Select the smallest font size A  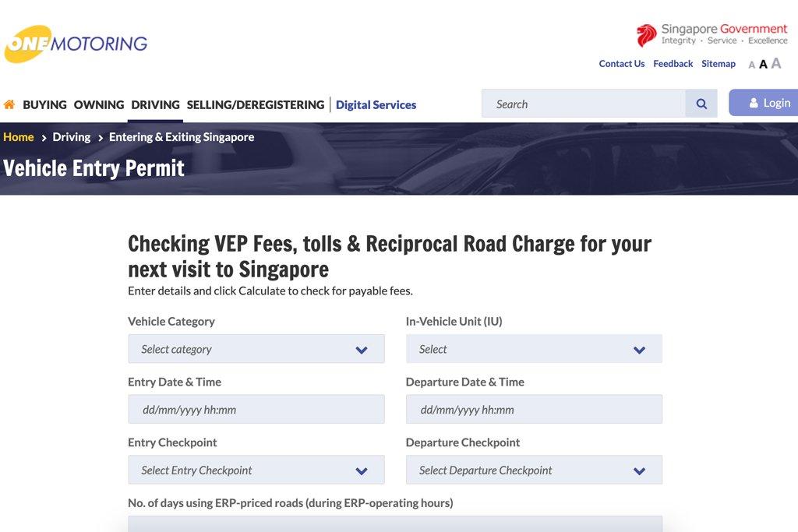[x=751, y=65]
